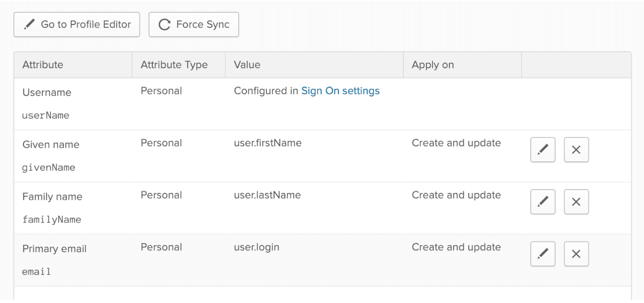Select the Primary email row
The image size is (644, 303).
tap(282, 260)
